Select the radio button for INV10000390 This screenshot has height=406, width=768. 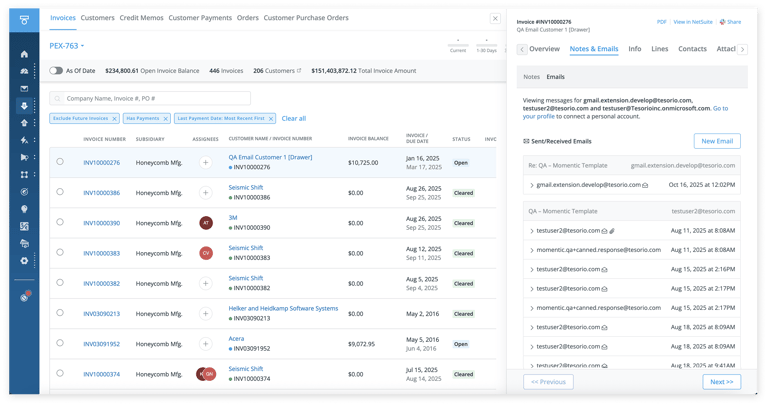pos(60,222)
